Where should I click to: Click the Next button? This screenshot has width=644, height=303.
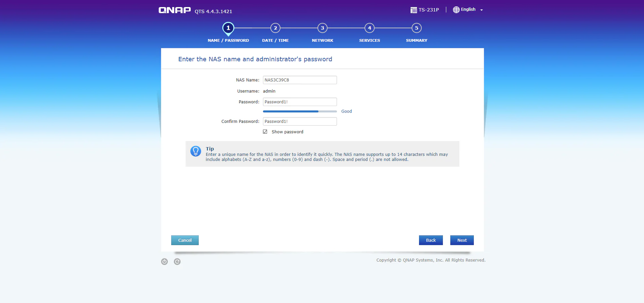click(462, 240)
